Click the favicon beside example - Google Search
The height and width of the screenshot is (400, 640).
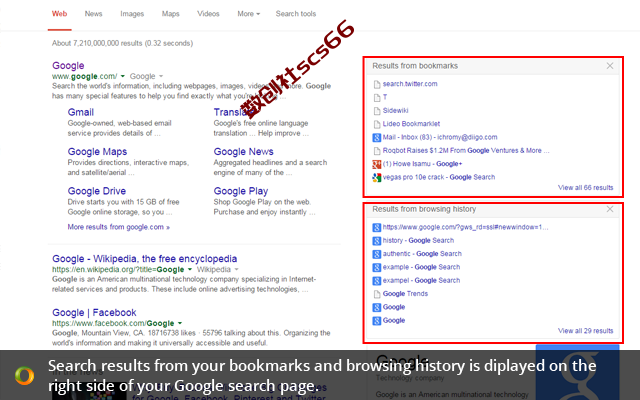pos(377,267)
